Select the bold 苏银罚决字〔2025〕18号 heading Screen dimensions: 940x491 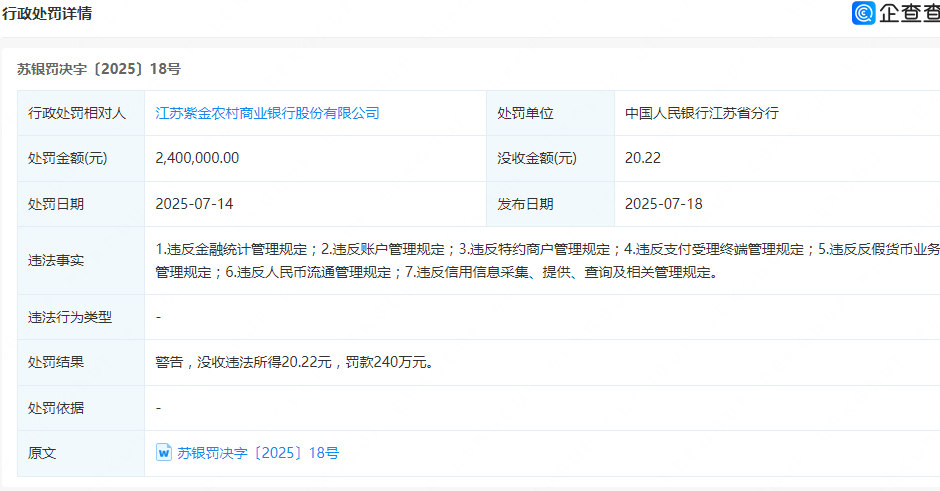point(99,69)
